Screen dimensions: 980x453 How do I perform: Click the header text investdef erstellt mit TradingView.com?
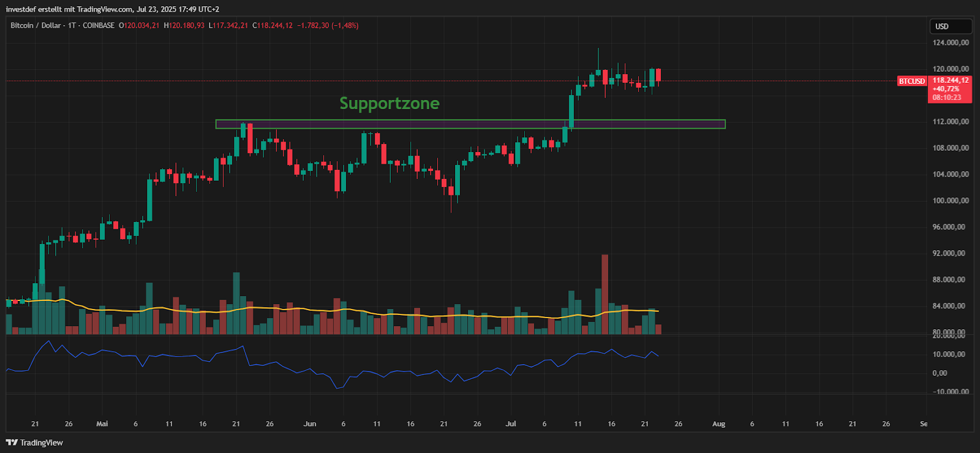pyautogui.click(x=69, y=9)
